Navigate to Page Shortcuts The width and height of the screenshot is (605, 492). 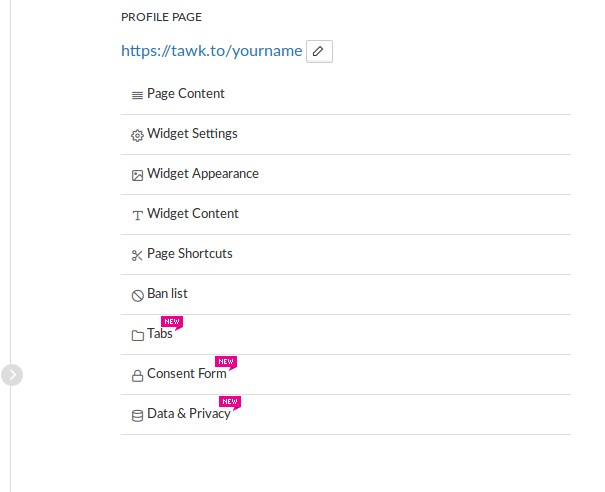click(x=190, y=254)
